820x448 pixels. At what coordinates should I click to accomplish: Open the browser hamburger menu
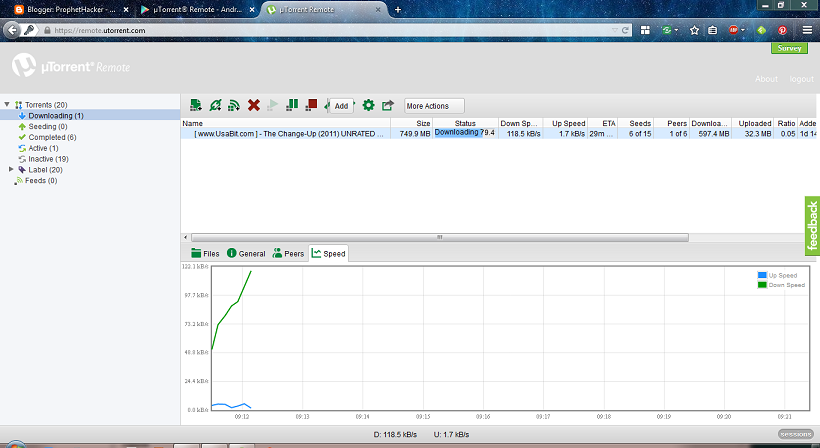tap(807, 30)
